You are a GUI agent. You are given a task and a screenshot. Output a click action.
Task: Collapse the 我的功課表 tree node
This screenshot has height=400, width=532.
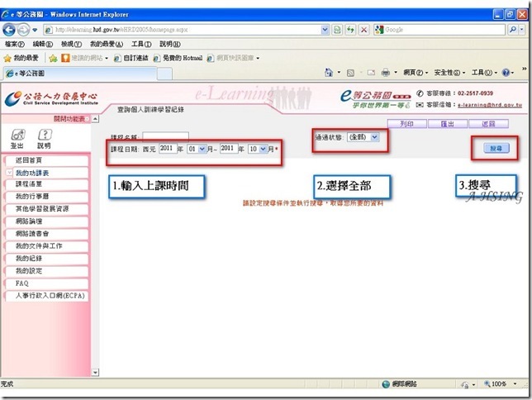9,173
